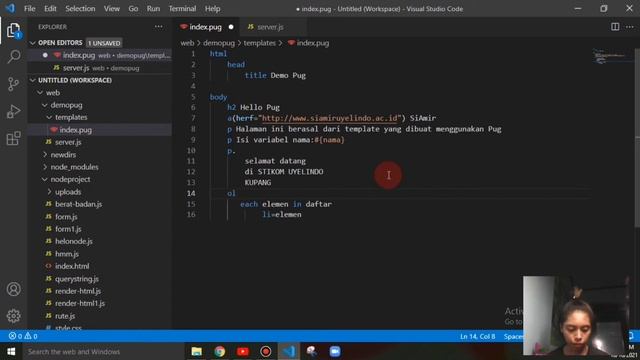Open the Accounts menu icon
Screen dimensions: 640x360
[13, 289]
